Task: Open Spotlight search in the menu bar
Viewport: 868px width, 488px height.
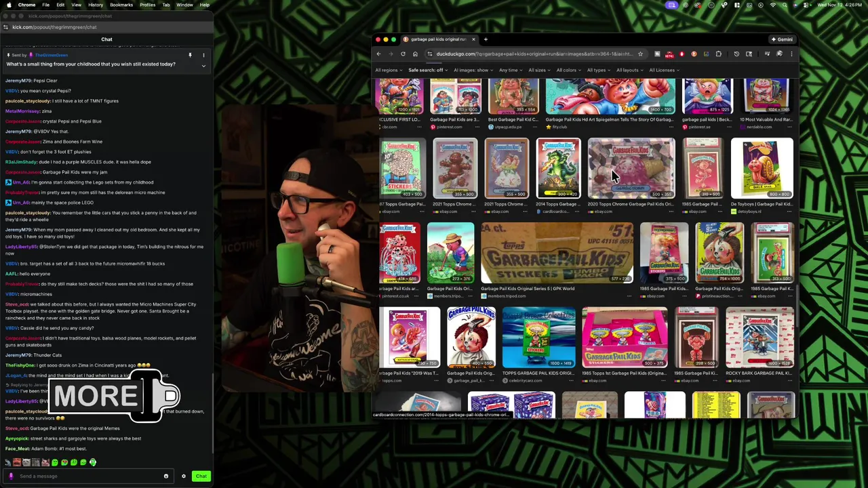Action: (x=785, y=5)
